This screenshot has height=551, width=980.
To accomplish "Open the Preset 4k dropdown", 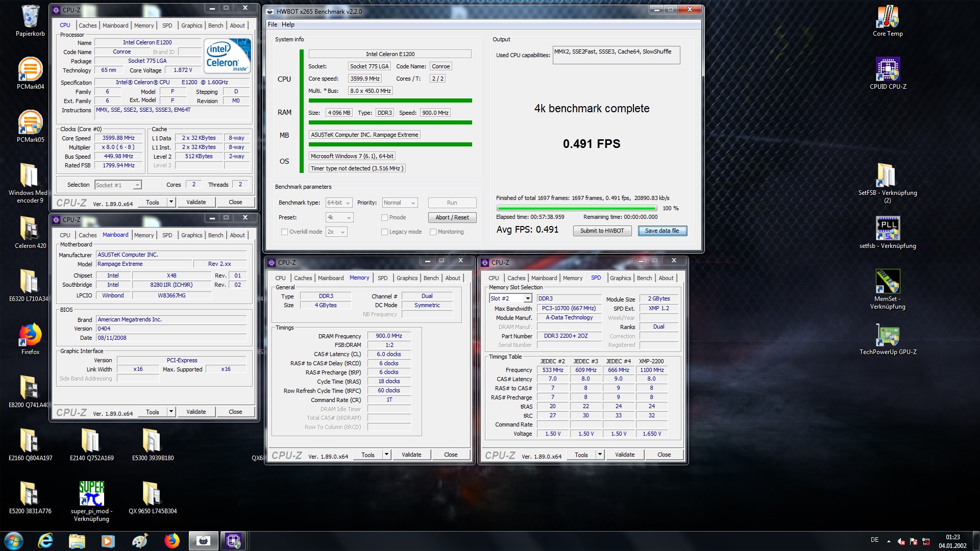I will 339,217.
